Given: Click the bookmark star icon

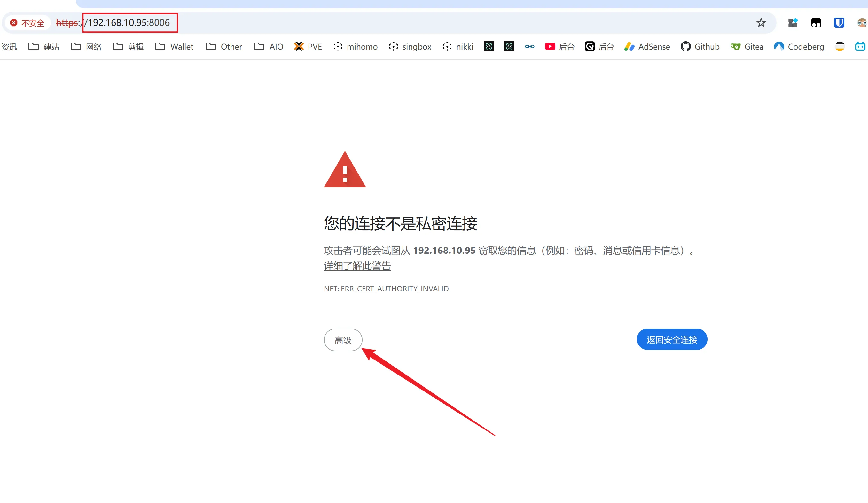Looking at the screenshot, I should [x=761, y=23].
